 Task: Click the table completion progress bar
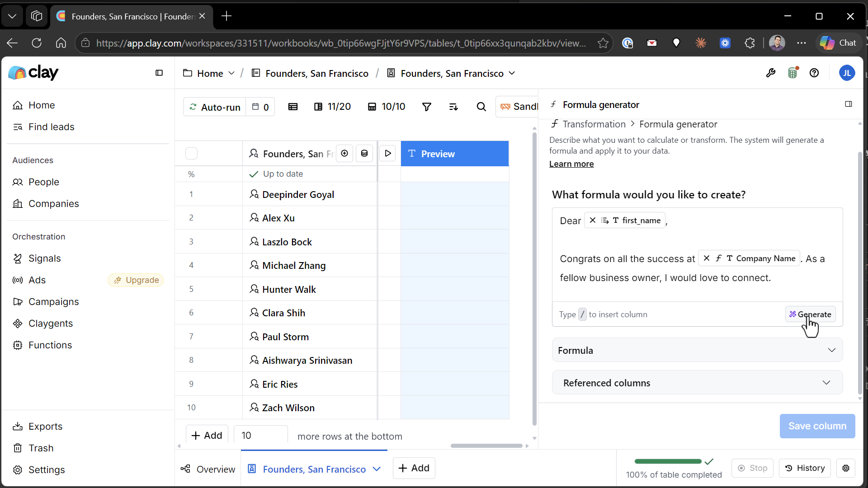tap(668, 461)
